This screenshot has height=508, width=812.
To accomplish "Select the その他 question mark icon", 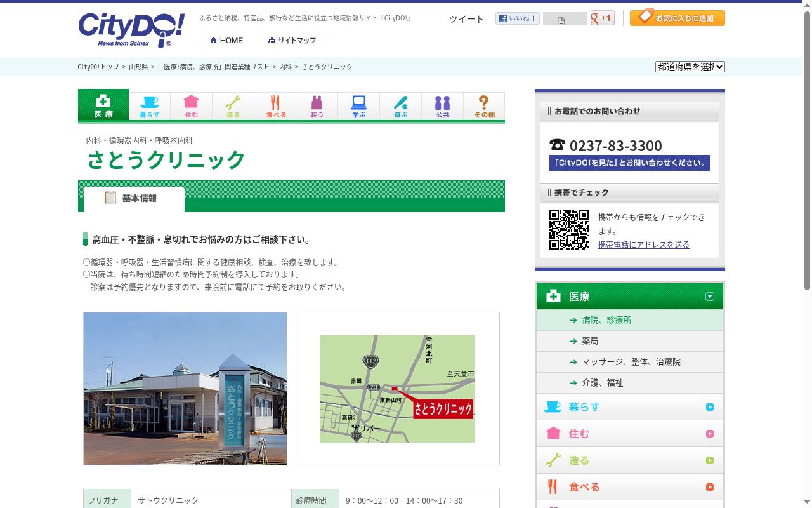I will click(x=484, y=106).
